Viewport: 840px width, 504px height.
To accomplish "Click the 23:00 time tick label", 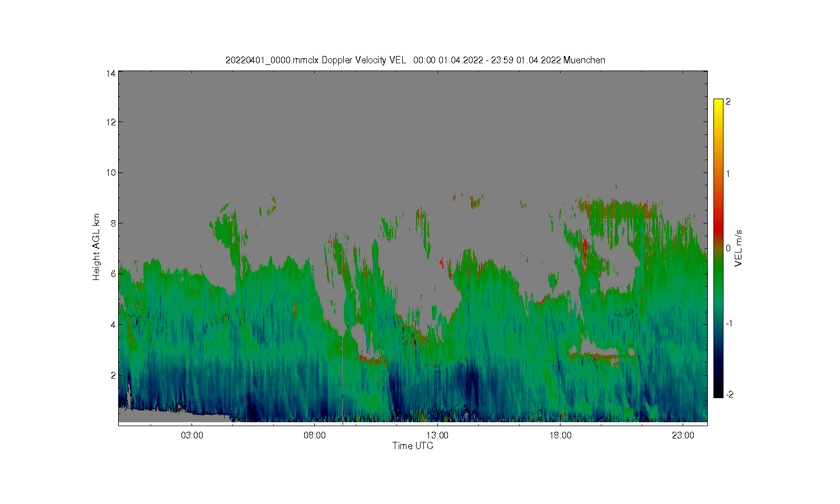I will (683, 436).
